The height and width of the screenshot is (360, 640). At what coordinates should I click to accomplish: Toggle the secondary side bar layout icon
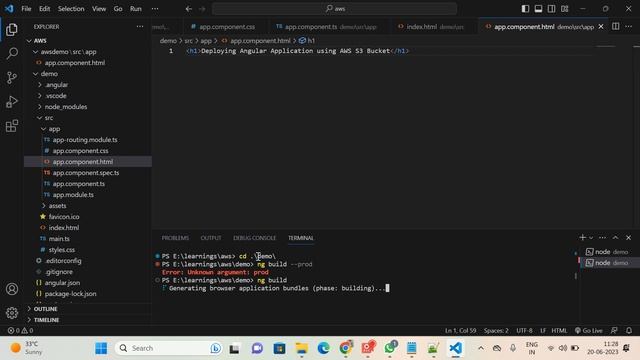(551, 9)
